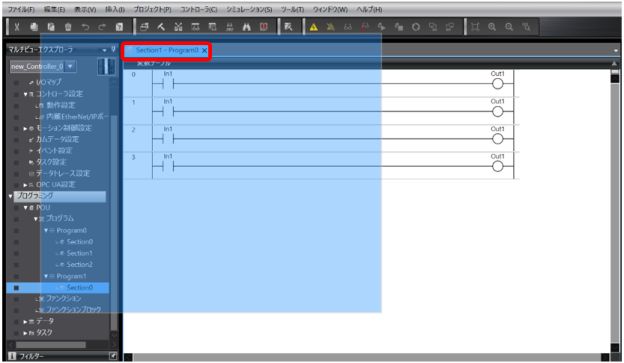
Task: Select I/Oマップ in the explorer tree
Action: (49, 82)
